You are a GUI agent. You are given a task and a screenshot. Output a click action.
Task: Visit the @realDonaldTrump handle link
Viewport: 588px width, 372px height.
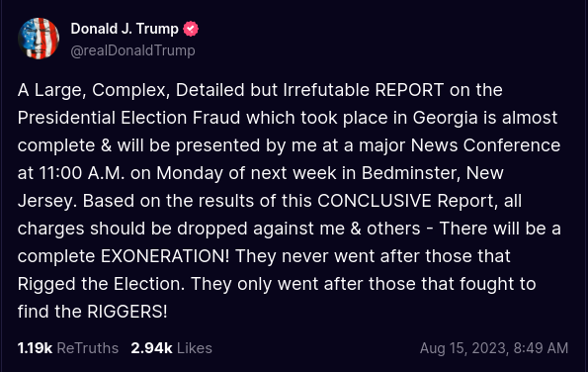tap(132, 50)
